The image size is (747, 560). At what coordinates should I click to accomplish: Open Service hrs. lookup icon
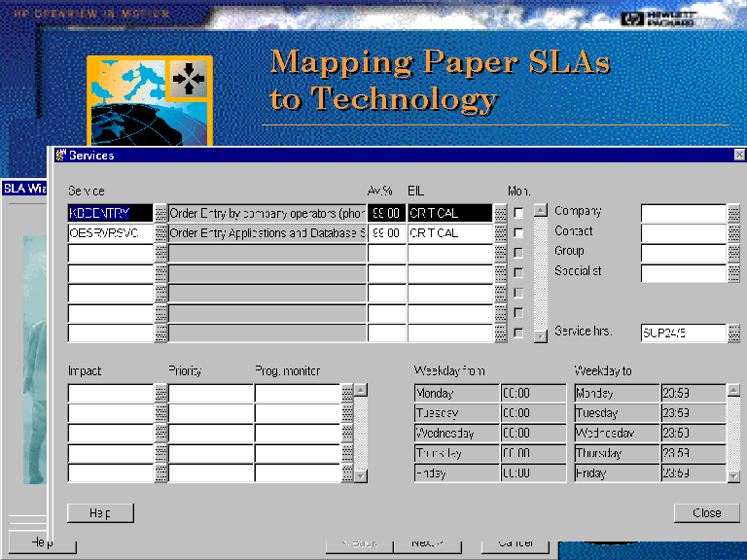733,332
